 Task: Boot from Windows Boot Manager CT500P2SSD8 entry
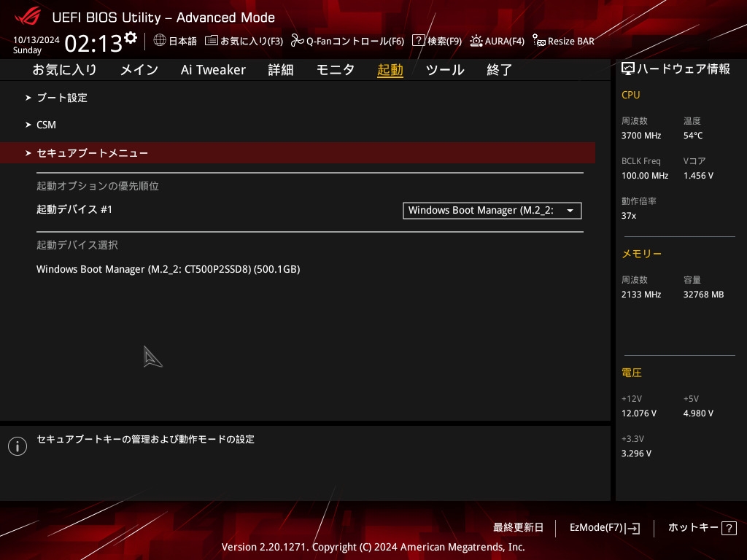click(x=169, y=270)
